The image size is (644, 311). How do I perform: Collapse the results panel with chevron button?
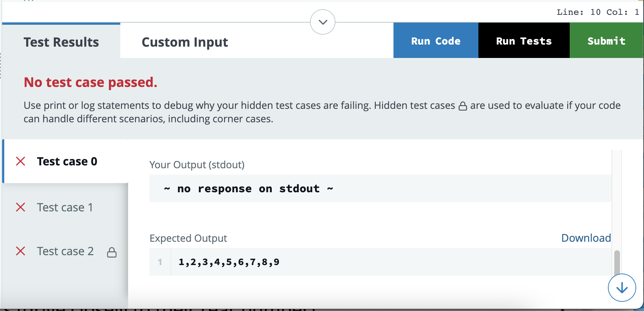click(x=322, y=22)
